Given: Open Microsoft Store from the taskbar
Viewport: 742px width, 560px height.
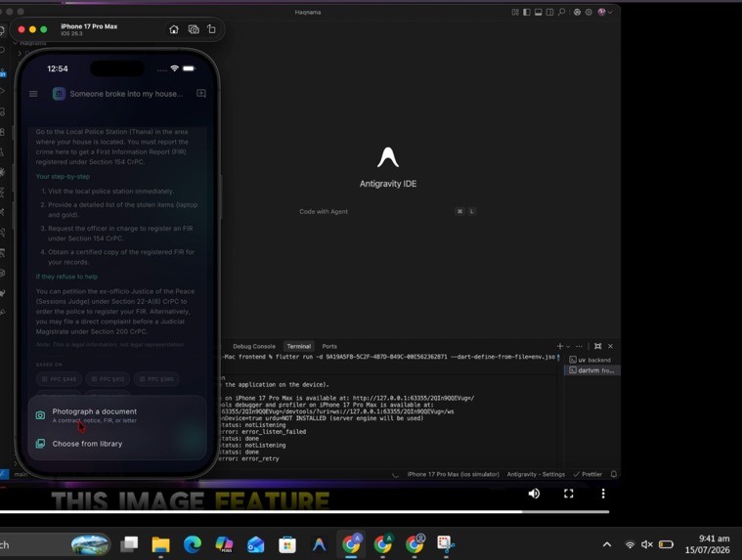Looking at the screenshot, I should coord(287,545).
